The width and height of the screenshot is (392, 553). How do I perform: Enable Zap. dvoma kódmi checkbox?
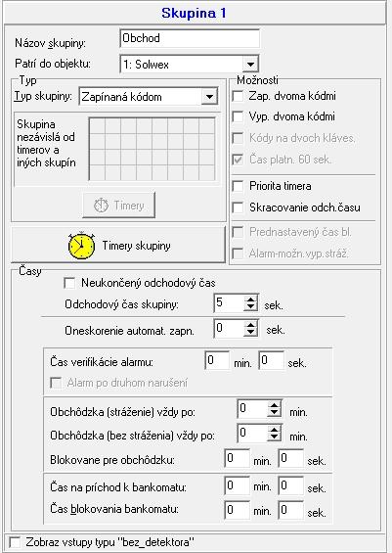[x=239, y=96]
